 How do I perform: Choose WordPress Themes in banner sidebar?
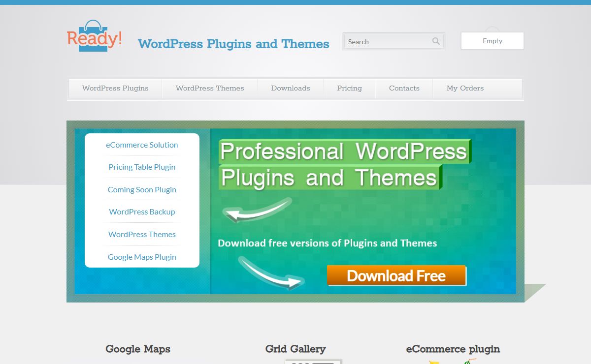[142, 235]
